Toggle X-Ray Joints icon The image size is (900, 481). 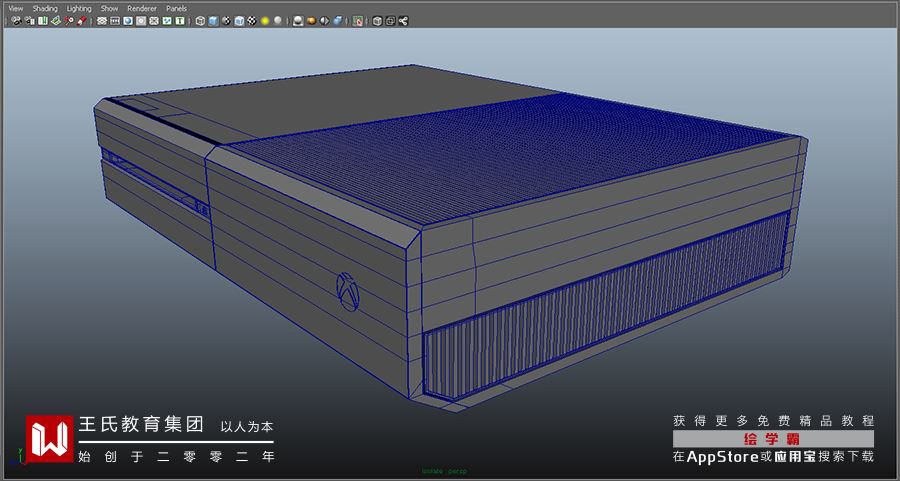pos(403,21)
